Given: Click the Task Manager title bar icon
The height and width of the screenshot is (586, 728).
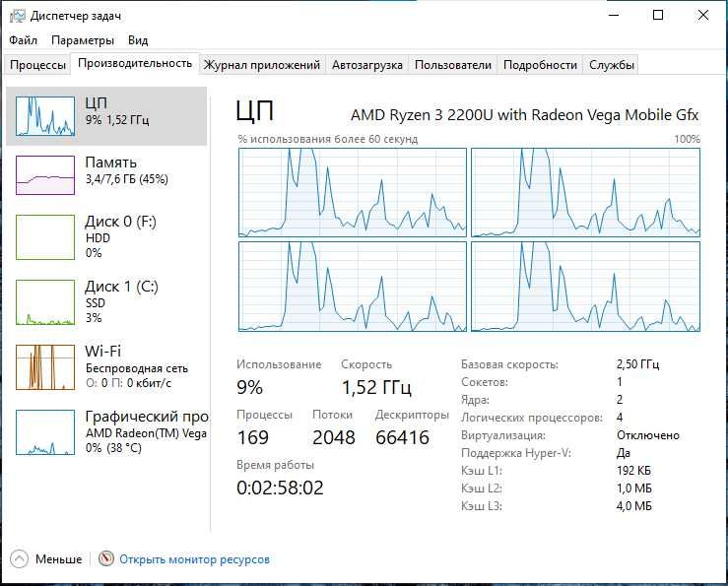Looking at the screenshot, I should pyautogui.click(x=18, y=16).
